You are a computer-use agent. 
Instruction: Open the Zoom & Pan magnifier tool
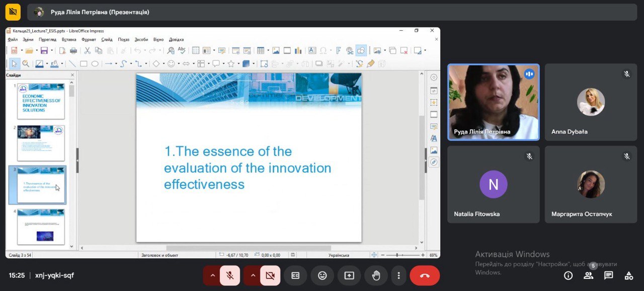pyautogui.click(x=26, y=63)
